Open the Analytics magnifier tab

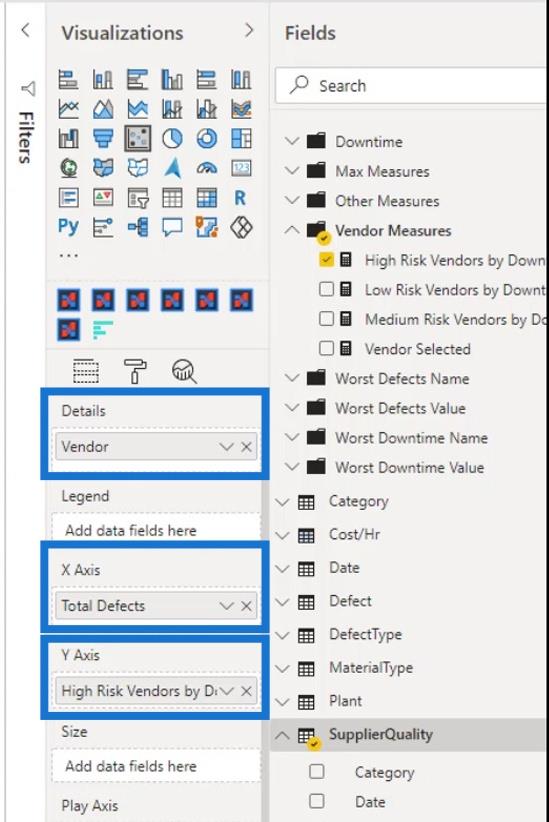184,371
